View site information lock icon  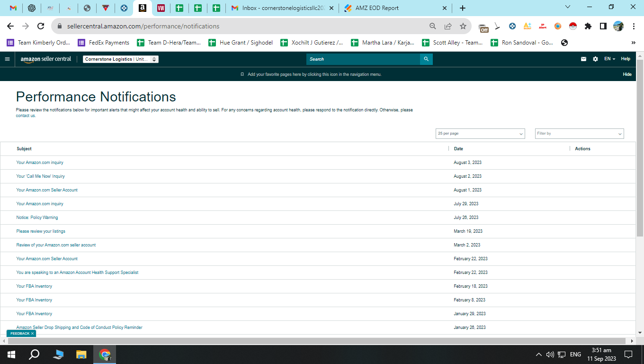[x=60, y=27]
